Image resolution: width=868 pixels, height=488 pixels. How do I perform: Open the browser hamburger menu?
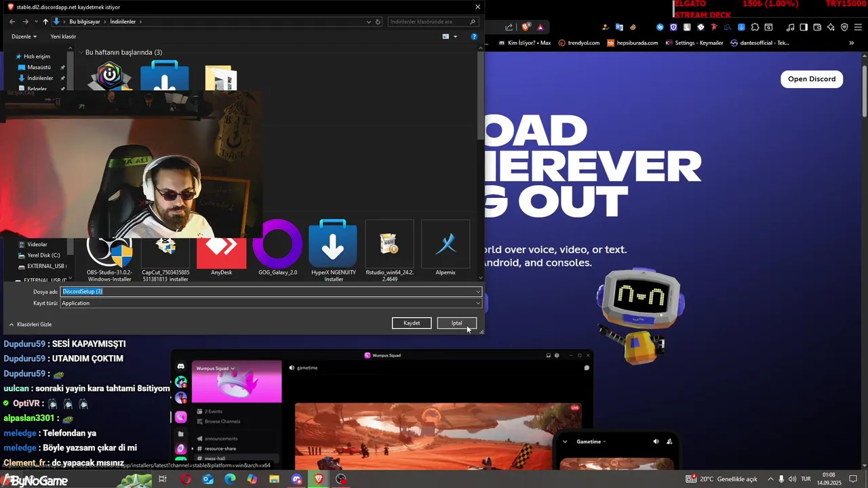[x=859, y=27]
